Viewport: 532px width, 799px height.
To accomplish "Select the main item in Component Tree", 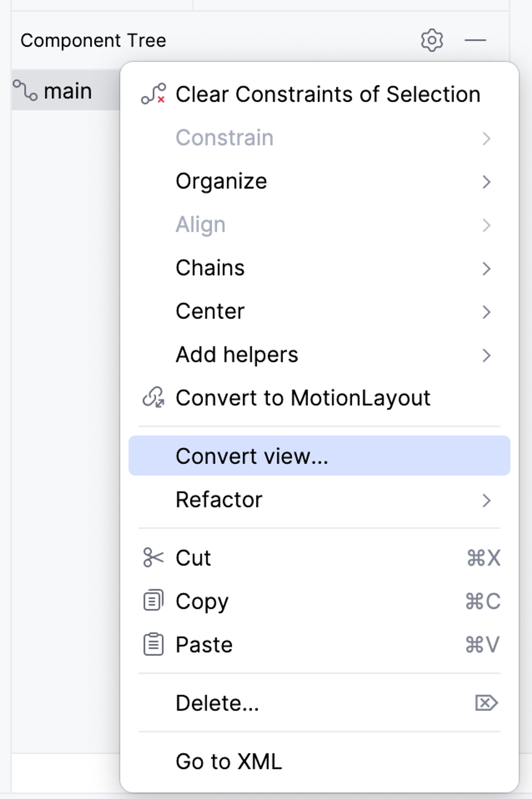I will (68, 91).
